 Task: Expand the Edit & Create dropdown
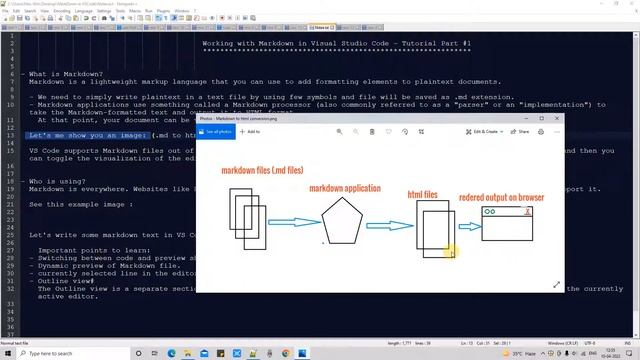coord(484,132)
